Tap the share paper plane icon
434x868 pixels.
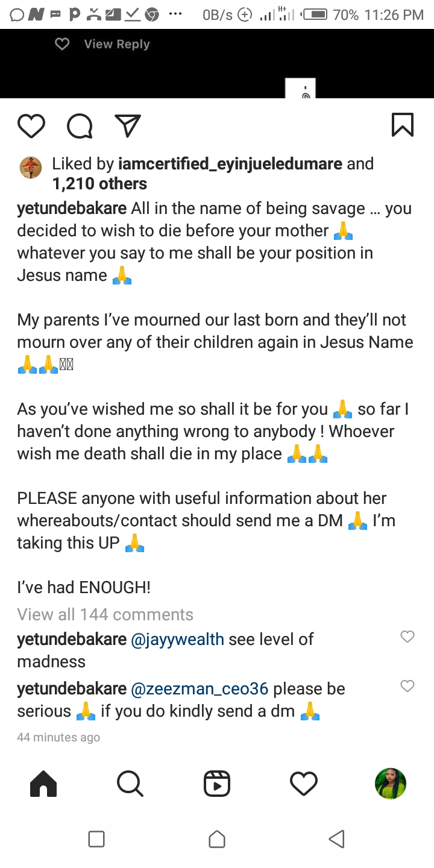pos(127,125)
